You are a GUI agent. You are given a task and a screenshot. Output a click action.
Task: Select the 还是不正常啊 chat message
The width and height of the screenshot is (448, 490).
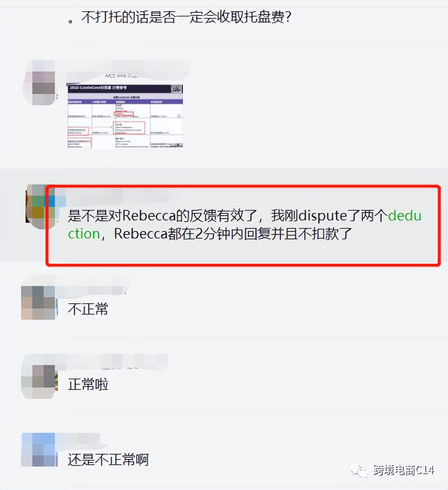[x=108, y=460]
